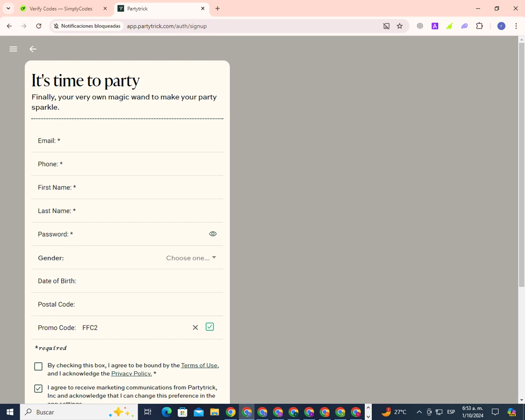Focus the Last Name field
The width and height of the screenshot is (525, 420).
coord(127,211)
